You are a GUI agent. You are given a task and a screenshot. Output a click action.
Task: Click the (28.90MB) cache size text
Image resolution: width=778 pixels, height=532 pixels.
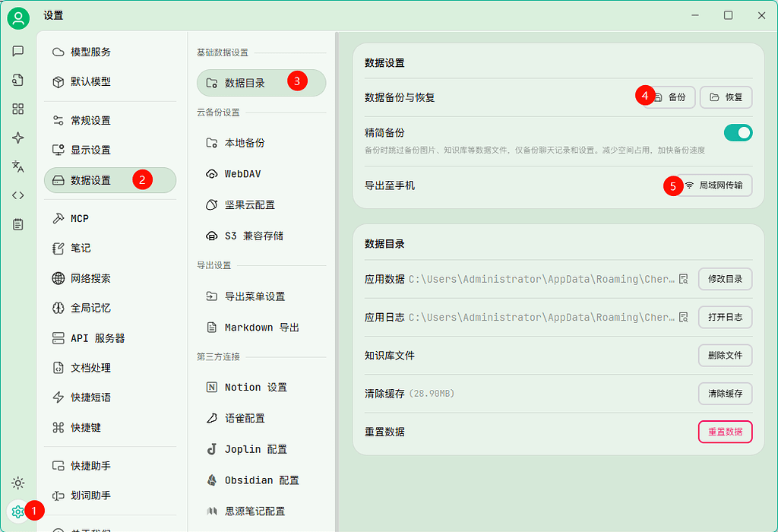[432, 394]
